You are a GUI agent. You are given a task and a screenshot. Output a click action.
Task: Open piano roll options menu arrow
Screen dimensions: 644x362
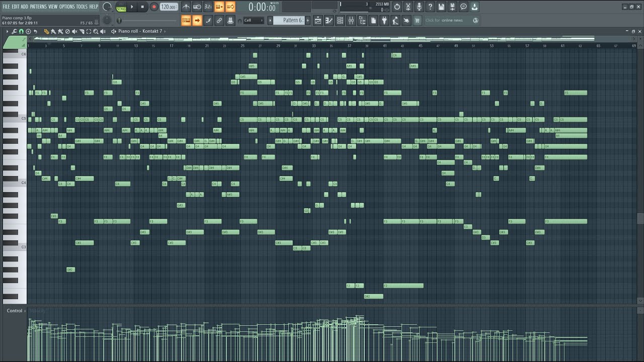click(x=8, y=31)
